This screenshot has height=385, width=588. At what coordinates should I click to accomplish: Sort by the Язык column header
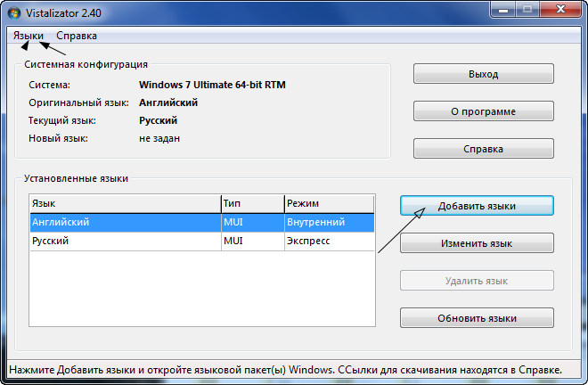coord(124,204)
